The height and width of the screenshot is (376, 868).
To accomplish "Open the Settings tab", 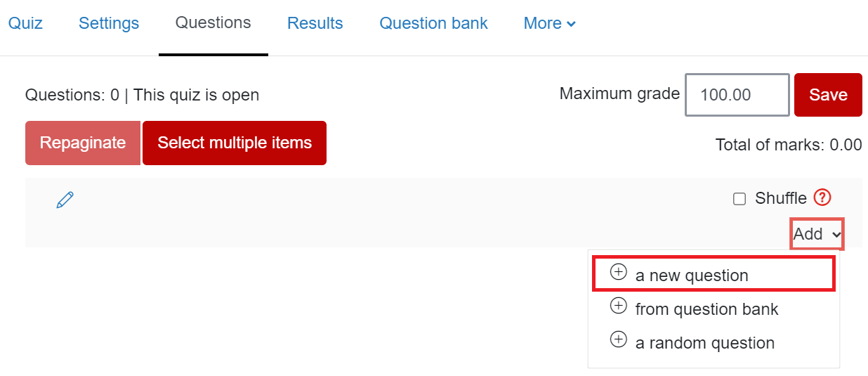I will click(x=109, y=23).
